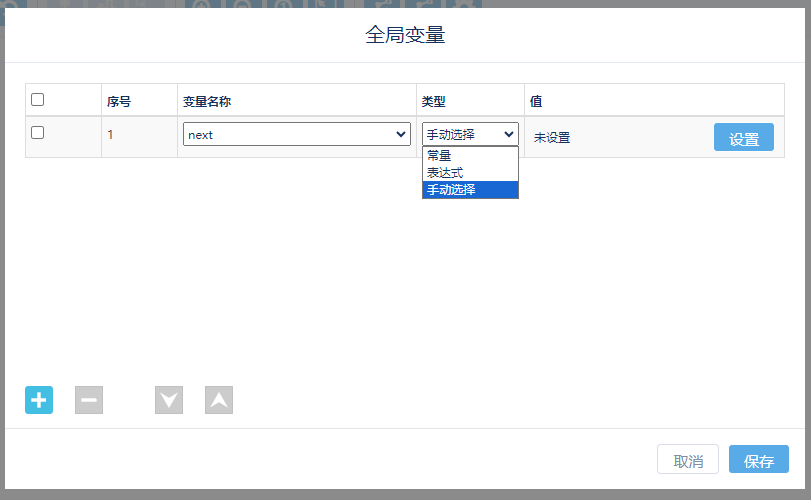811x500 pixels.
Task: Toggle the select-all checkbox in table header
Action: pyautogui.click(x=38, y=100)
